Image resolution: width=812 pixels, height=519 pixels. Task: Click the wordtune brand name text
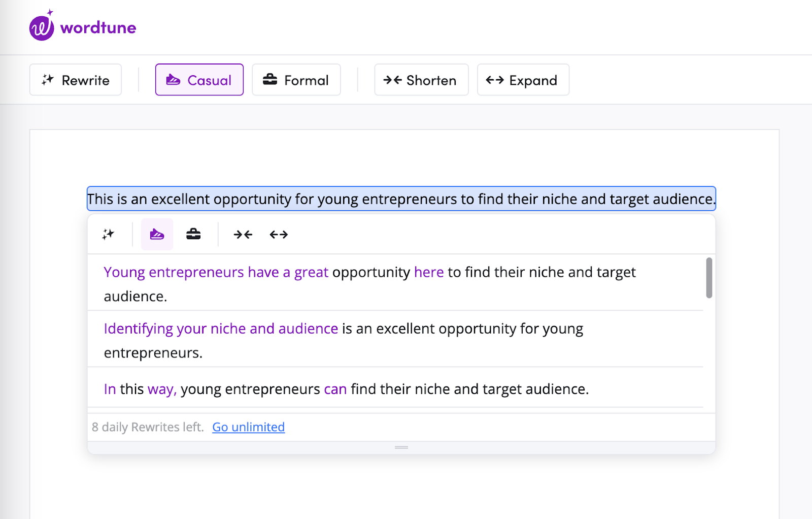[98, 27]
